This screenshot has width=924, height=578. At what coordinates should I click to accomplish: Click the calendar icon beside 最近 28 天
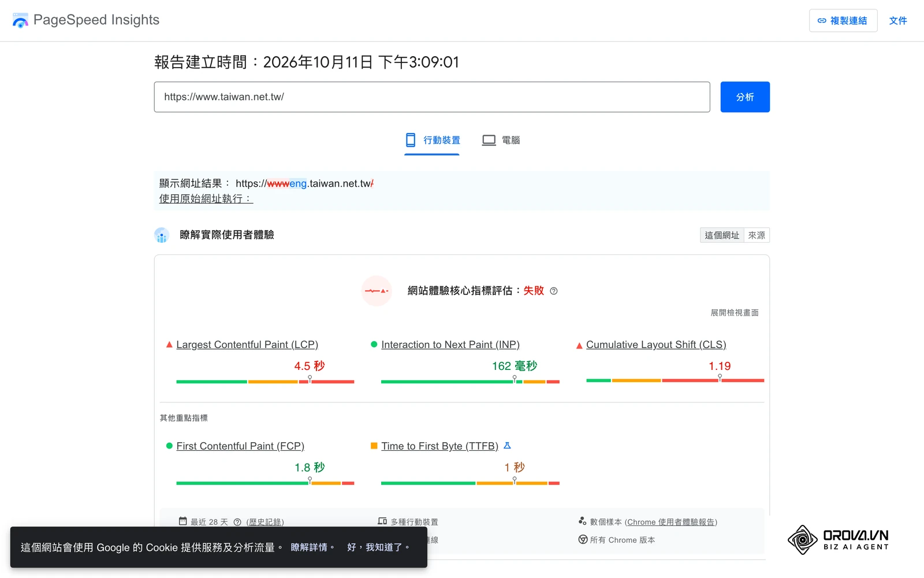click(x=183, y=521)
